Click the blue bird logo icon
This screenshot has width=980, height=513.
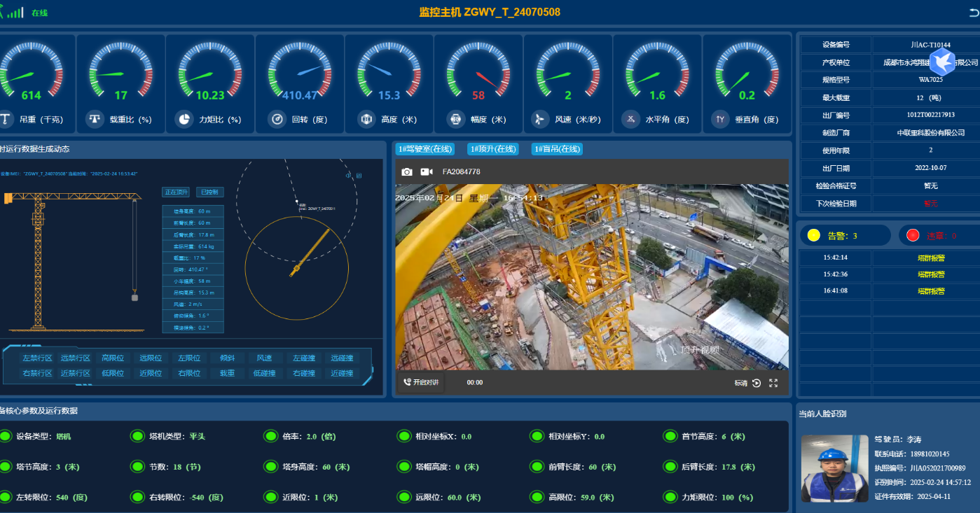942,60
